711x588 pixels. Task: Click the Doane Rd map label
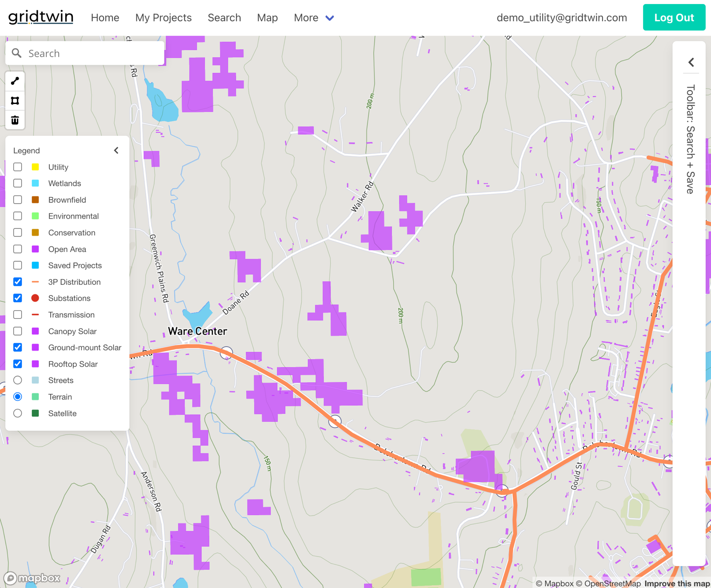[236, 303]
